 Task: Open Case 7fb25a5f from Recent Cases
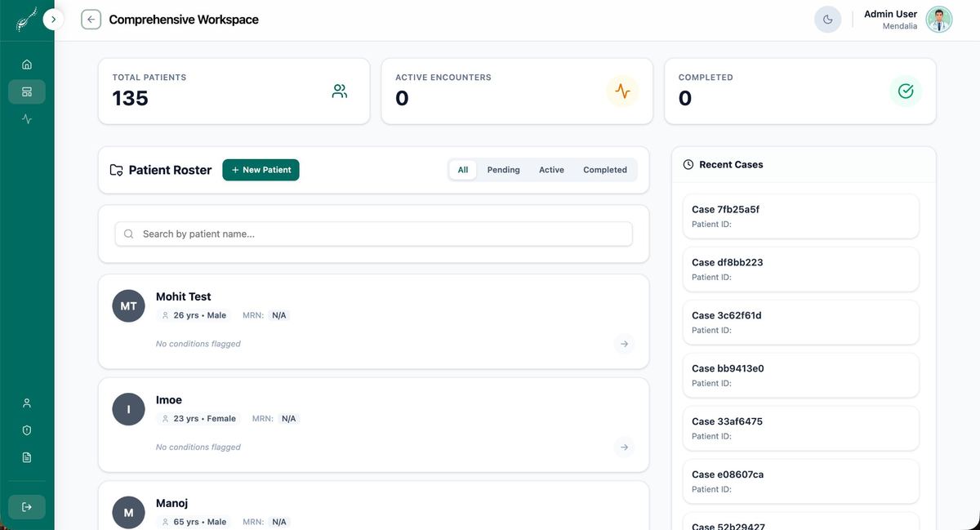point(800,216)
